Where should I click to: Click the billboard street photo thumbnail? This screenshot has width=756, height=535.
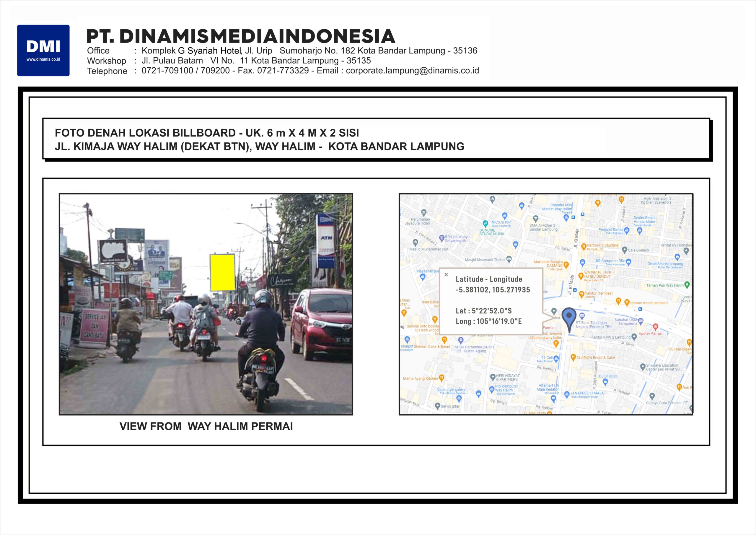coord(206,304)
